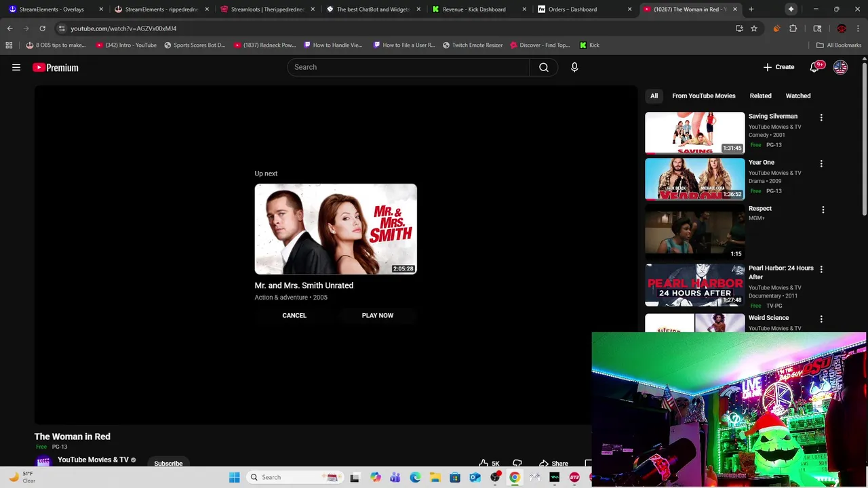Open Chrome profile avatar
Viewport: 868px width, 488px height.
pyautogui.click(x=842, y=28)
